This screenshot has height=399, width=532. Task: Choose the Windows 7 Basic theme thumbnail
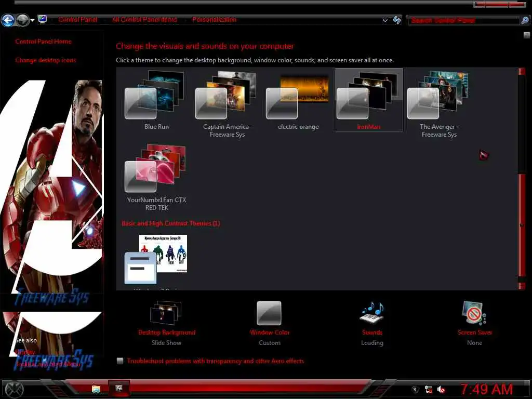tap(156, 260)
